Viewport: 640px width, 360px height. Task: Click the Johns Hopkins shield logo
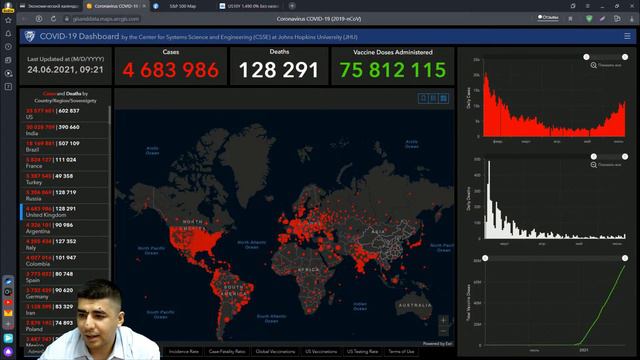[x=29, y=36]
